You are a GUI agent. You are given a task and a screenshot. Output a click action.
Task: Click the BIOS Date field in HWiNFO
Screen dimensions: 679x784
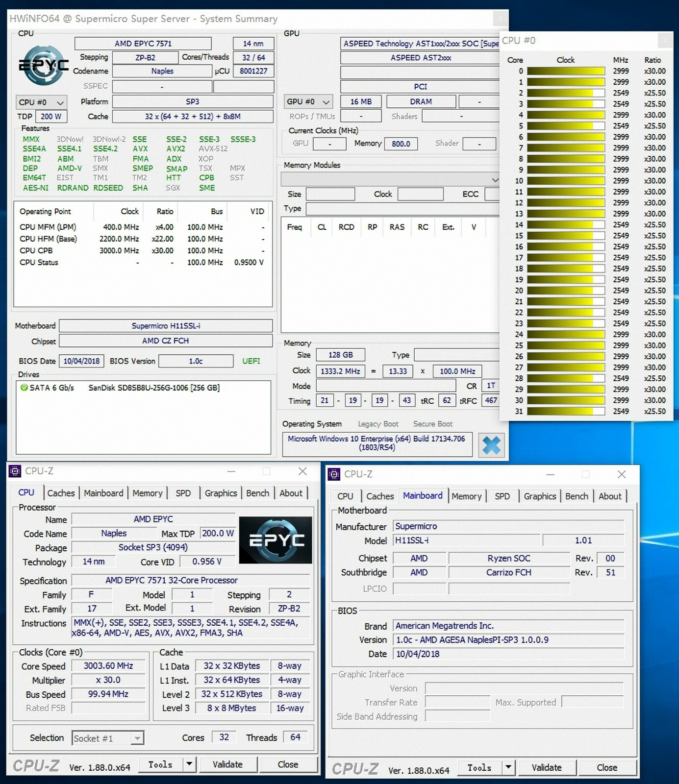(x=81, y=361)
